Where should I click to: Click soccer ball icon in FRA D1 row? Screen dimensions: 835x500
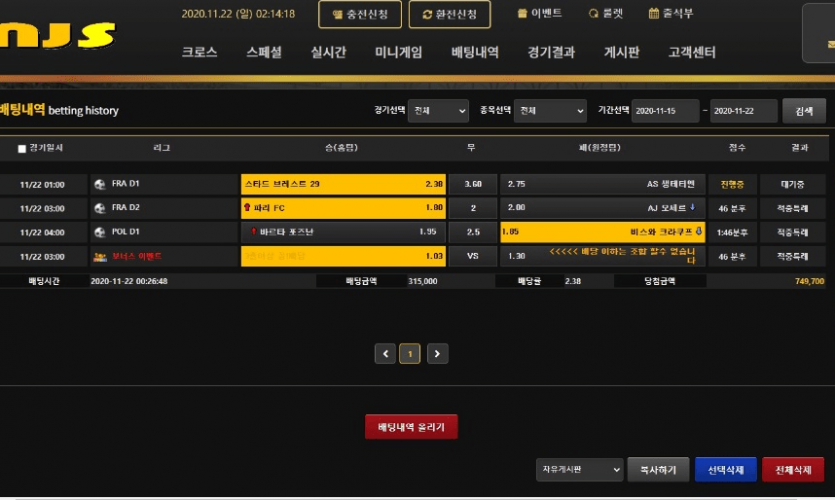coord(100,184)
